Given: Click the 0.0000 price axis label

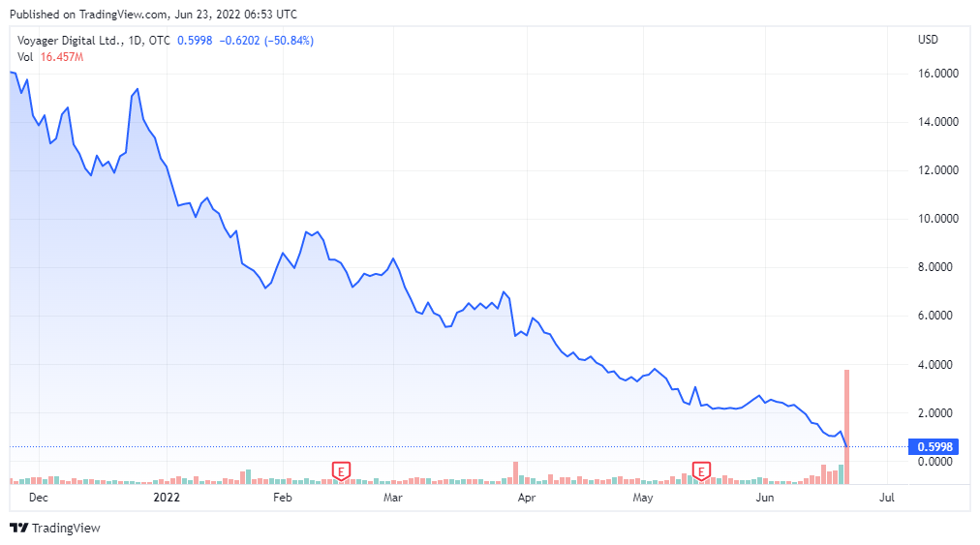Looking at the screenshot, I should pyautogui.click(x=937, y=461).
